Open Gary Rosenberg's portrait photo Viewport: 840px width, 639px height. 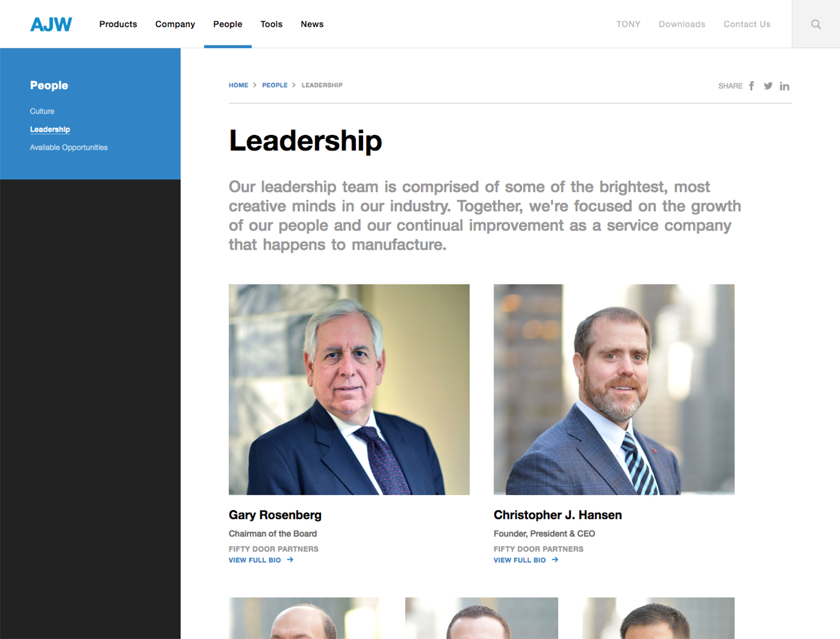click(x=349, y=389)
